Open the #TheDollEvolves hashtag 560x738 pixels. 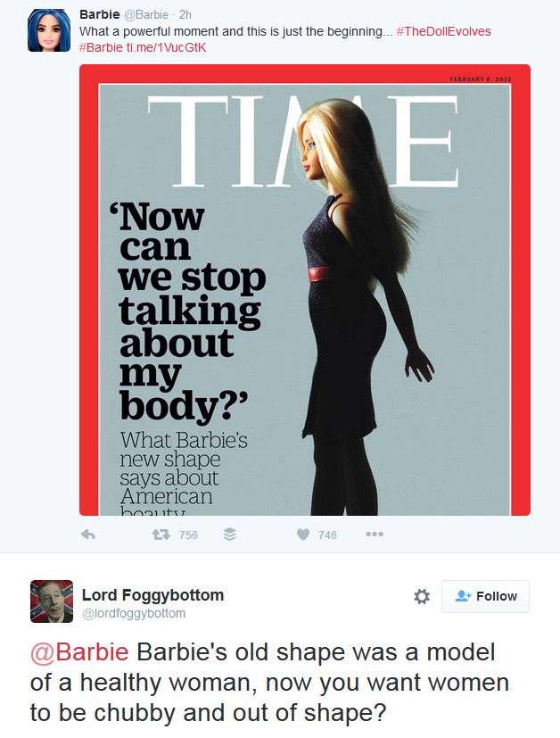tap(443, 31)
